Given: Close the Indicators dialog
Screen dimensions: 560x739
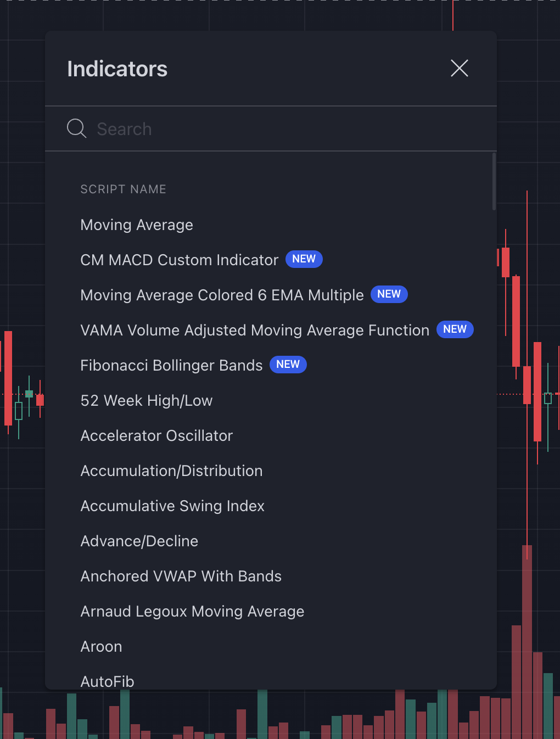Looking at the screenshot, I should coord(459,69).
